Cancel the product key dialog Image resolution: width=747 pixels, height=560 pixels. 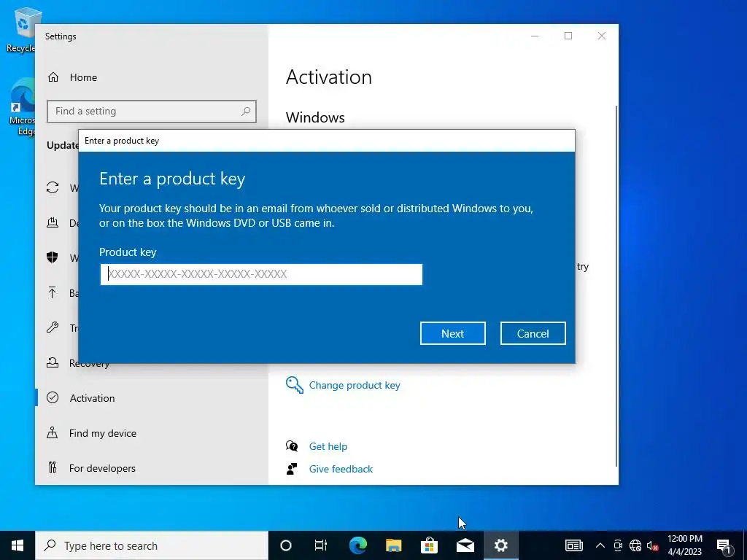click(533, 333)
